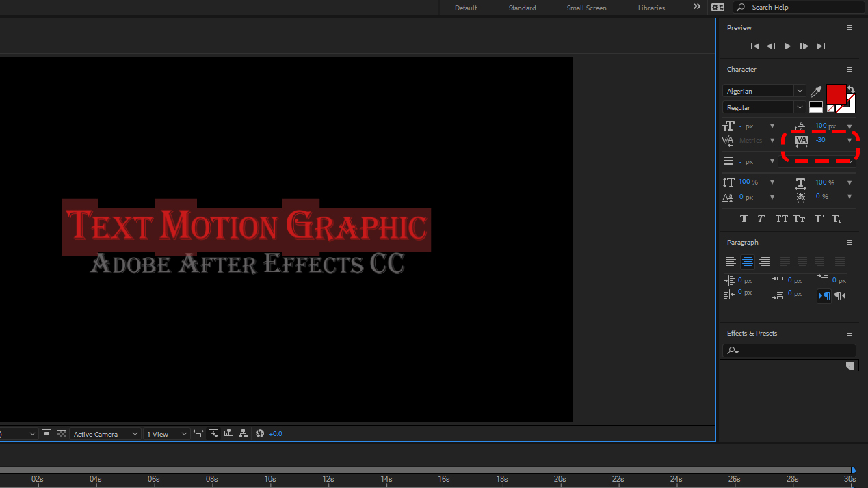Toggle Small Caps
The width and height of the screenshot is (868, 488).
pyautogui.click(x=799, y=219)
